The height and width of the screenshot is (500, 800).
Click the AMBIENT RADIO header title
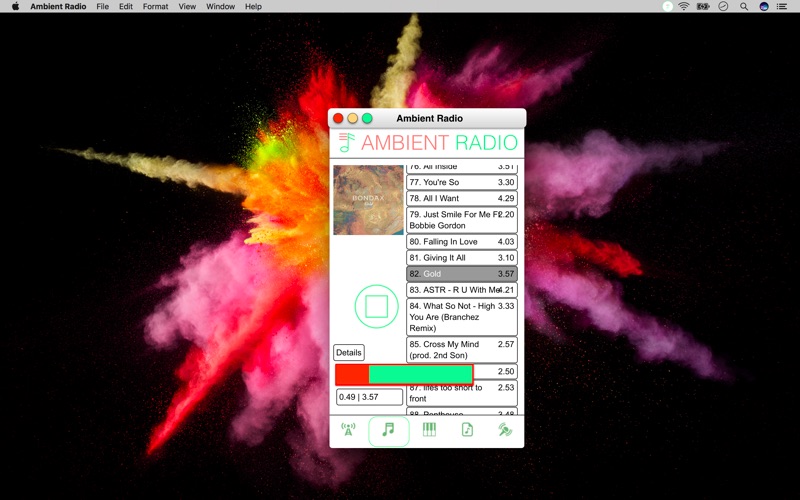439,142
